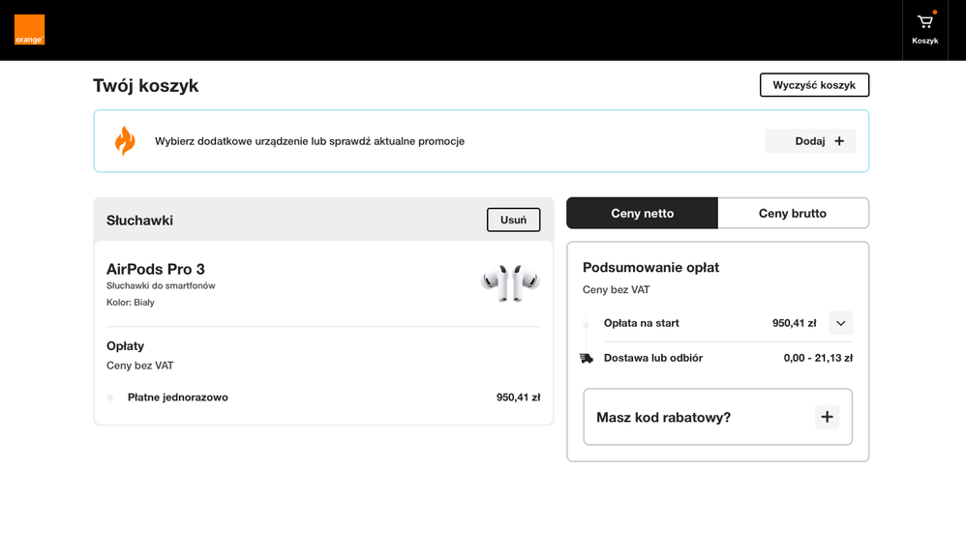The height and width of the screenshot is (560, 966).
Task: Click the Dodaj button
Action: coord(810,141)
